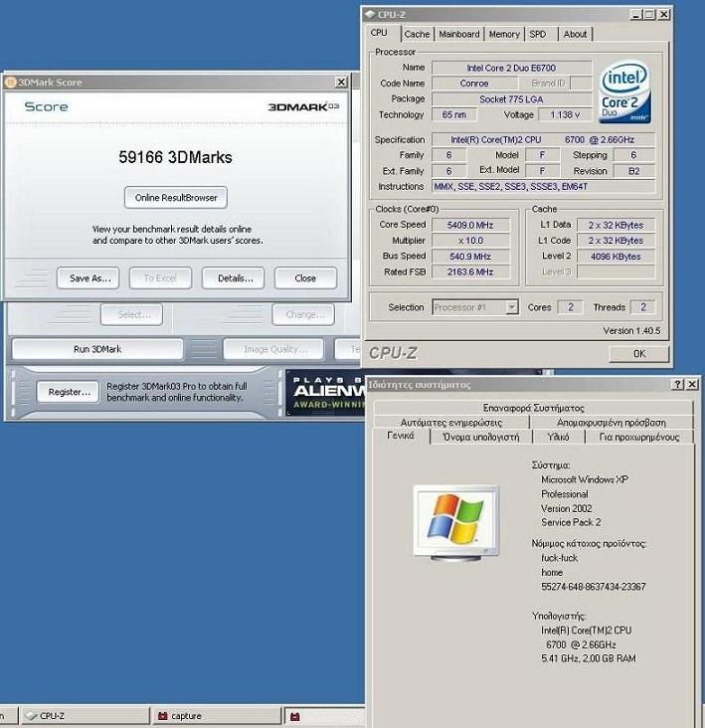Click the product ID 55274-648-8637434-23367
The width and height of the screenshot is (705, 728).
click(x=594, y=587)
